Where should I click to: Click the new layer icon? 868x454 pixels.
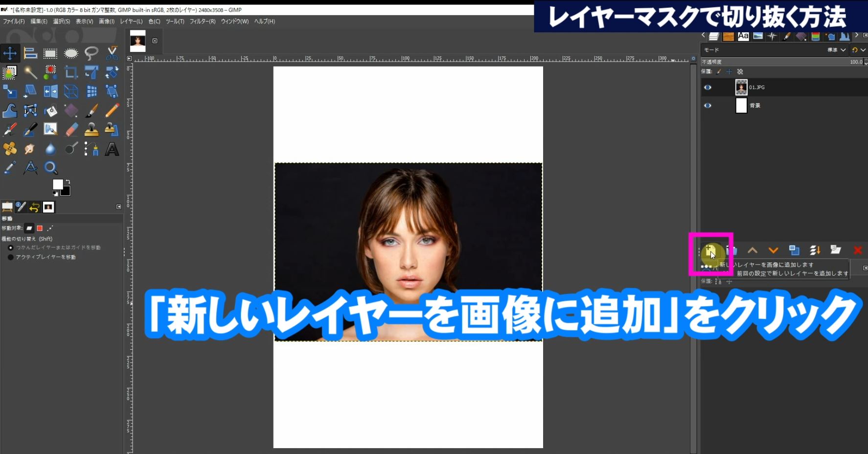tap(710, 251)
